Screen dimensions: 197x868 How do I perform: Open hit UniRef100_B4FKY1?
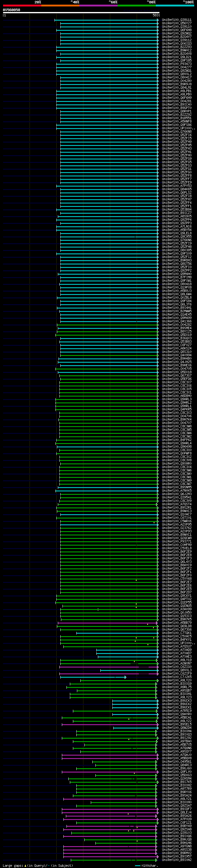(176, 640)
